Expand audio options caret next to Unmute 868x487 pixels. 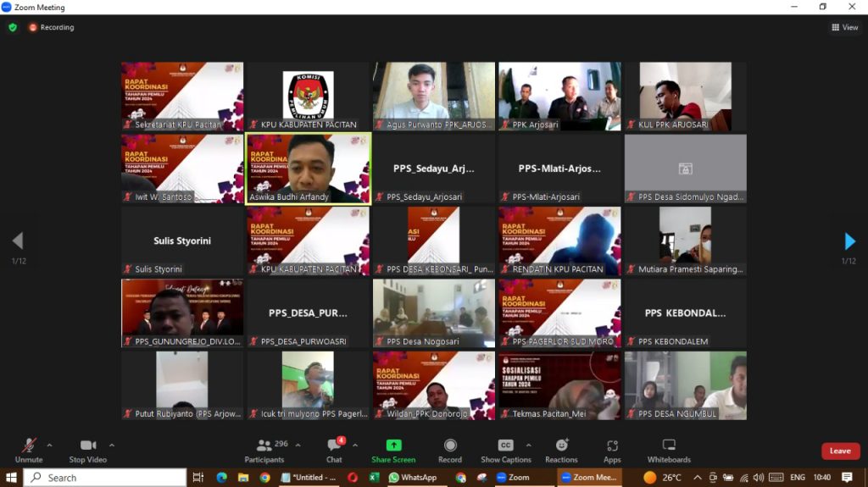49,445
